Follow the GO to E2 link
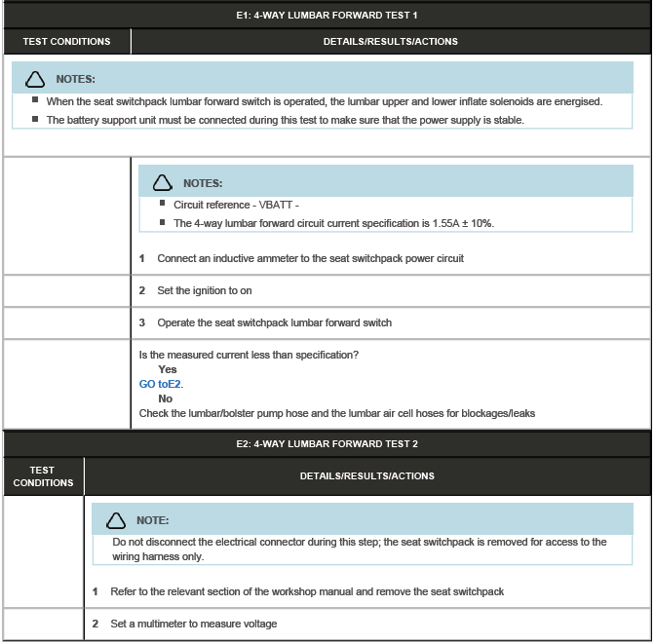The width and height of the screenshot is (655, 644). click(x=161, y=384)
